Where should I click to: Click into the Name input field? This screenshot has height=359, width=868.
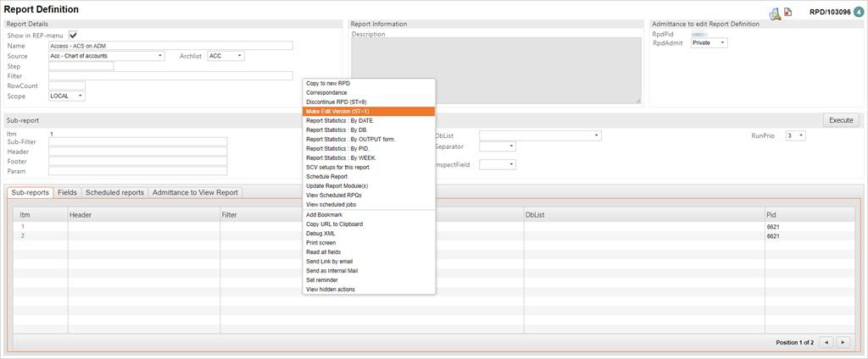[170, 46]
